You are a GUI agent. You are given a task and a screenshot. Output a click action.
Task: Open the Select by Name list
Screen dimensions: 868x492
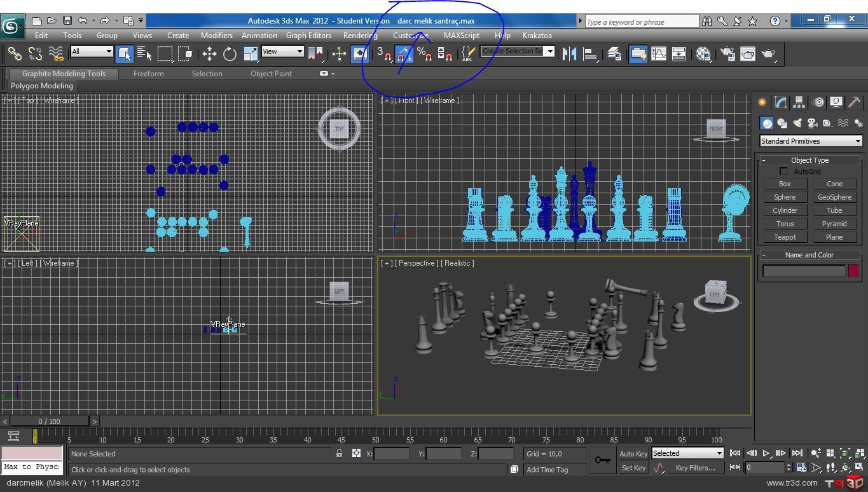click(144, 54)
